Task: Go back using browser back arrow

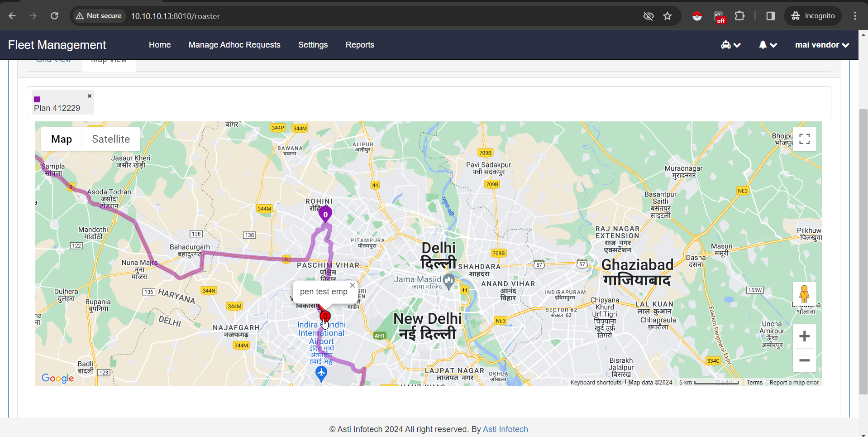Action: (x=12, y=16)
